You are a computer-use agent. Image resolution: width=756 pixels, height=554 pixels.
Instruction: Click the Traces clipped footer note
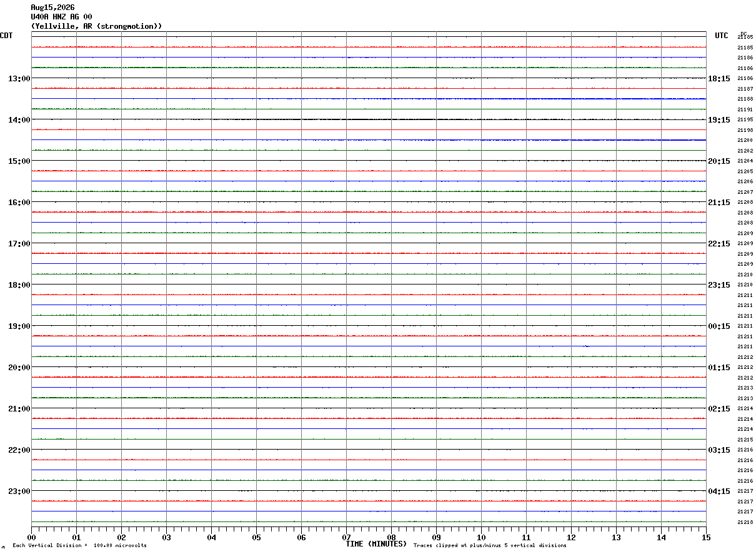490,546
